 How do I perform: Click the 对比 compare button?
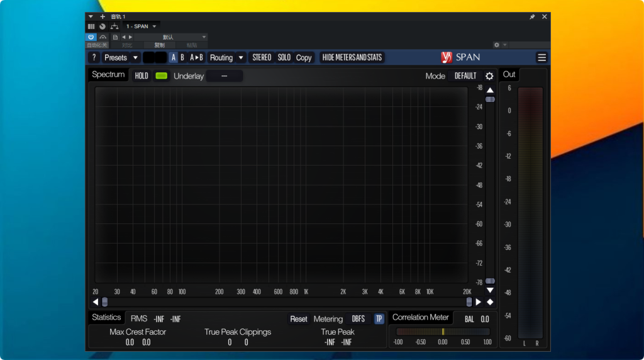pyautogui.click(x=127, y=45)
